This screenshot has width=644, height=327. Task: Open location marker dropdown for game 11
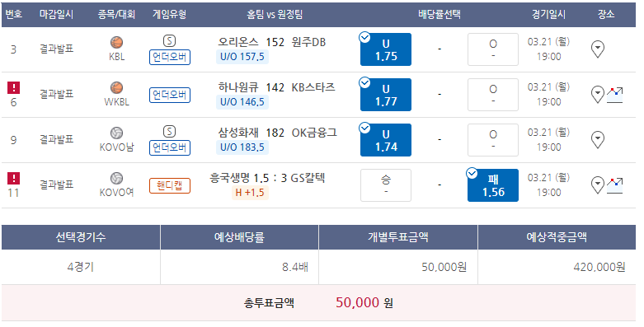coord(598,185)
